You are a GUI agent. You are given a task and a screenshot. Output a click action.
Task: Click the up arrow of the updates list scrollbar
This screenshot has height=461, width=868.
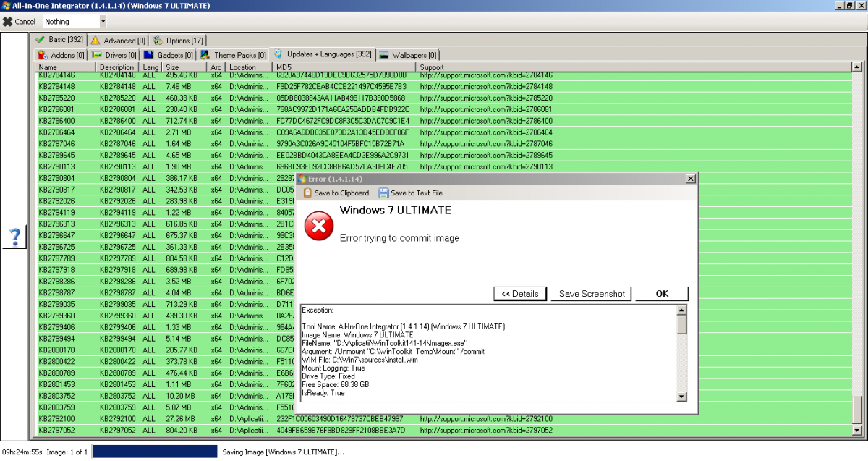pyautogui.click(x=857, y=67)
